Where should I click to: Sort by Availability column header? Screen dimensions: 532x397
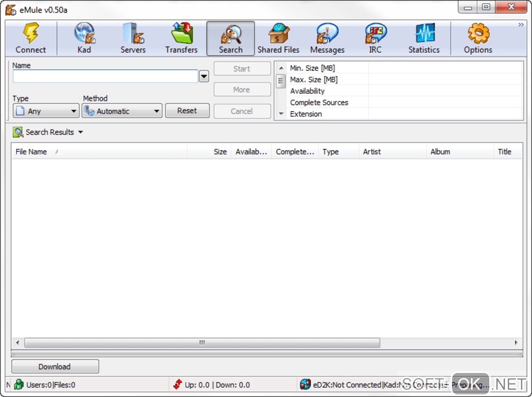pyautogui.click(x=251, y=152)
